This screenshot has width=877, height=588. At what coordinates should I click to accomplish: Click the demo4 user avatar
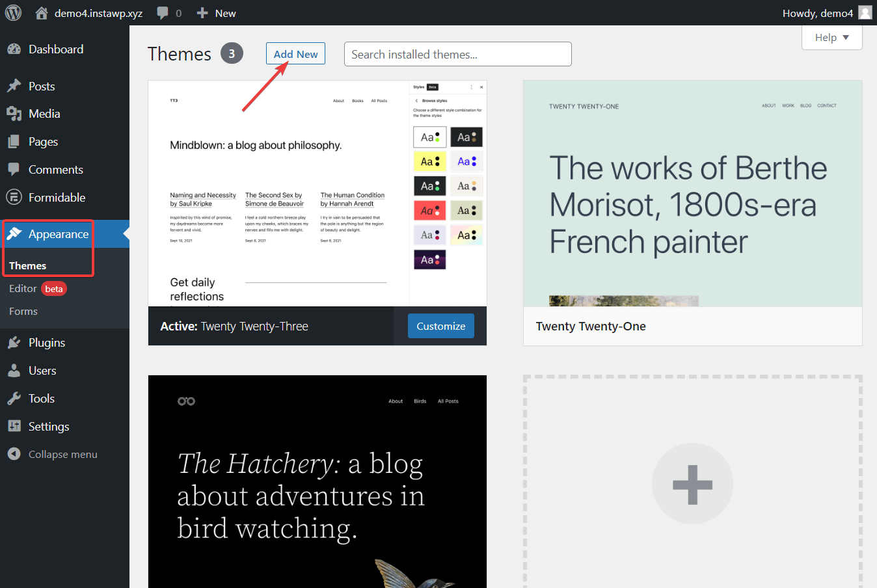865,12
